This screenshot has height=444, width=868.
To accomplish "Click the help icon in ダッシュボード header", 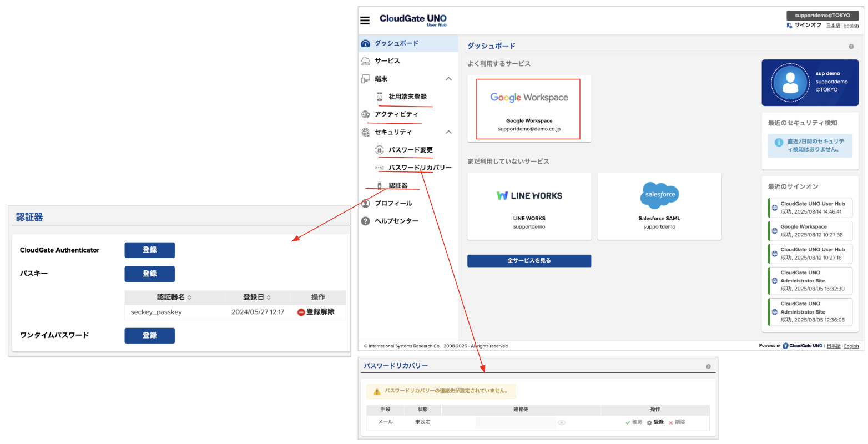I will pyautogui.click(x=851, y=47).
